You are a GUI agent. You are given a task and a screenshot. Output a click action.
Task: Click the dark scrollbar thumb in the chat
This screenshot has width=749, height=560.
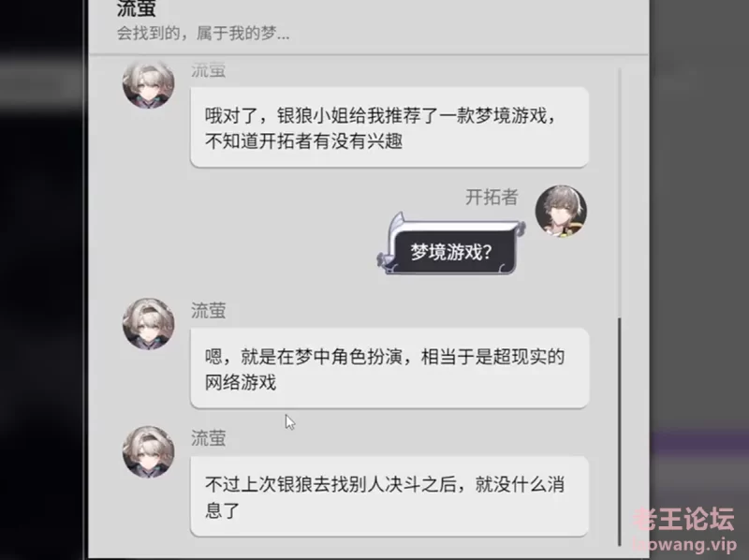620,432
